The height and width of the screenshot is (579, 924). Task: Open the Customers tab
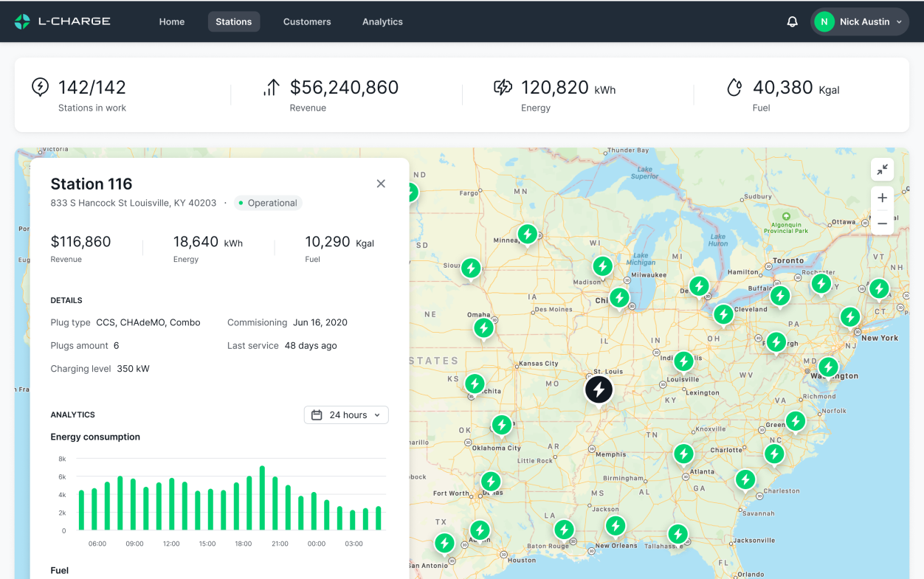point(307,22)
